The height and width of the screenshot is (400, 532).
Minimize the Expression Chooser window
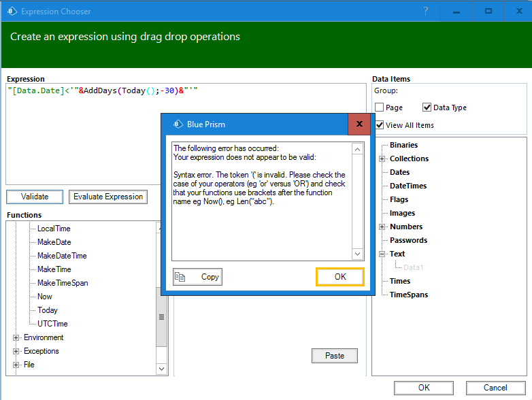(x=456, y=12)
